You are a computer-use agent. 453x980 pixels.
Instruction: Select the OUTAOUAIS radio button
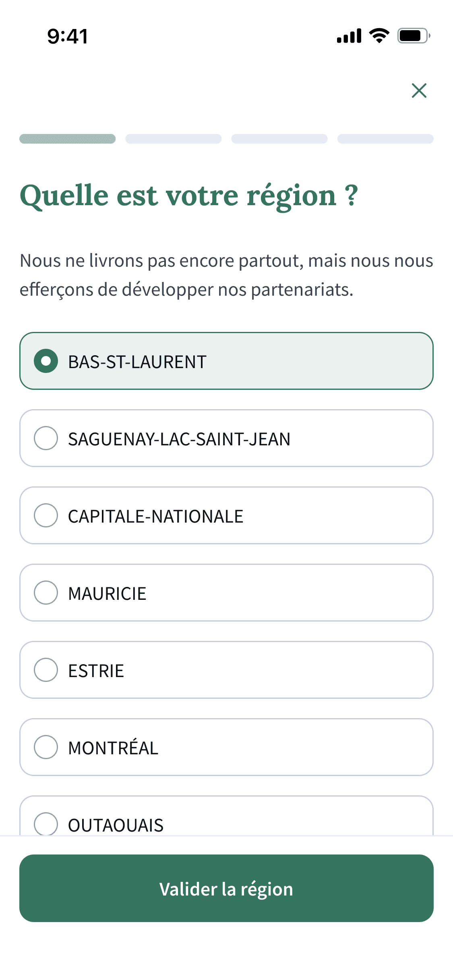[x=46, y=824]
